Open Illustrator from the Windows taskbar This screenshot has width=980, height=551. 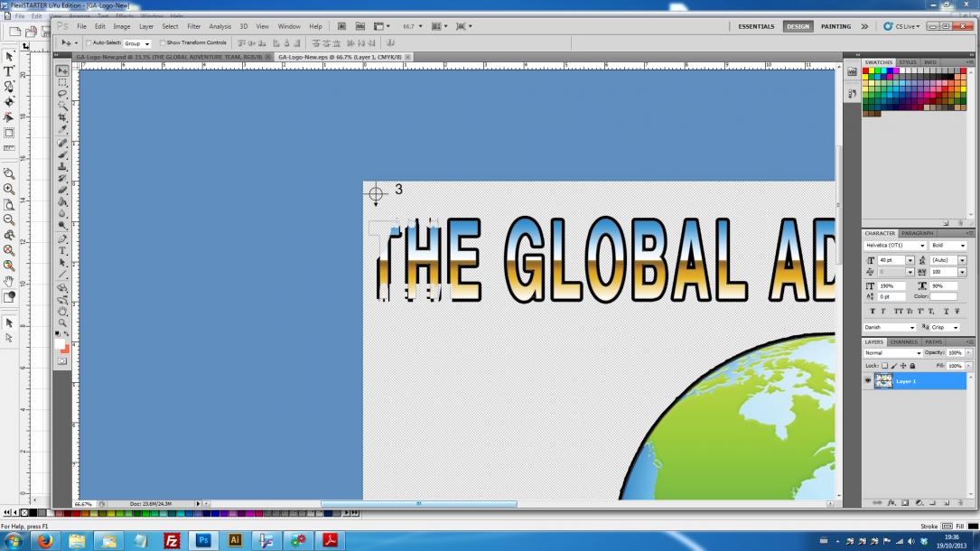click(235, 540)
